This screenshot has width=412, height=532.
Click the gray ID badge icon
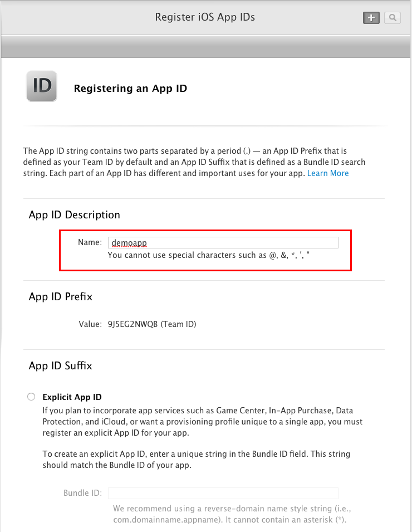[x=42, y=86]
